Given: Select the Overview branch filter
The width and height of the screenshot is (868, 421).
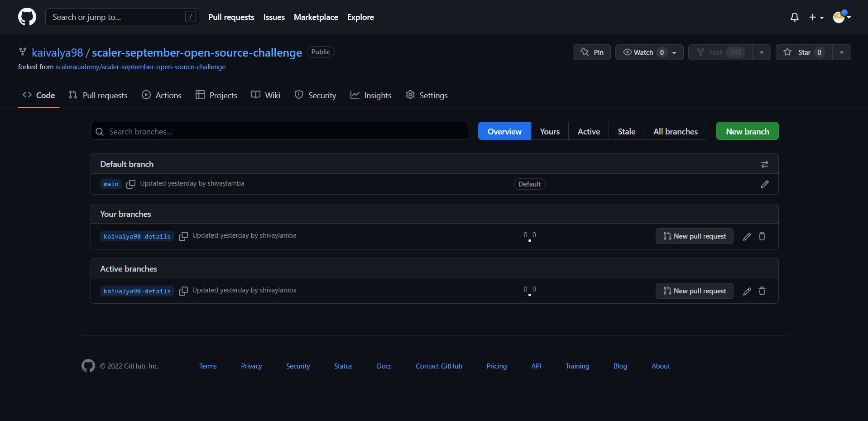Looking at the screenshot, I should 504,131.
